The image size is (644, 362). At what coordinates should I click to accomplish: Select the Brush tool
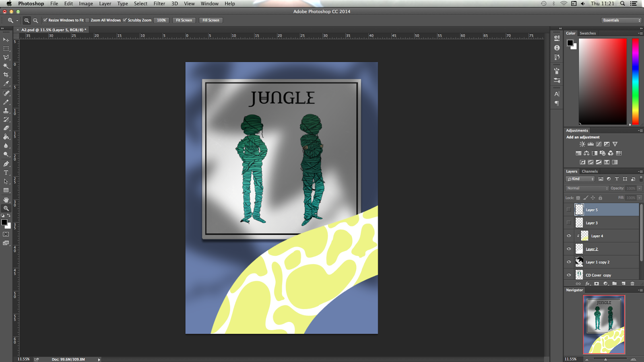pyautogui.click(x=6, y=102)
